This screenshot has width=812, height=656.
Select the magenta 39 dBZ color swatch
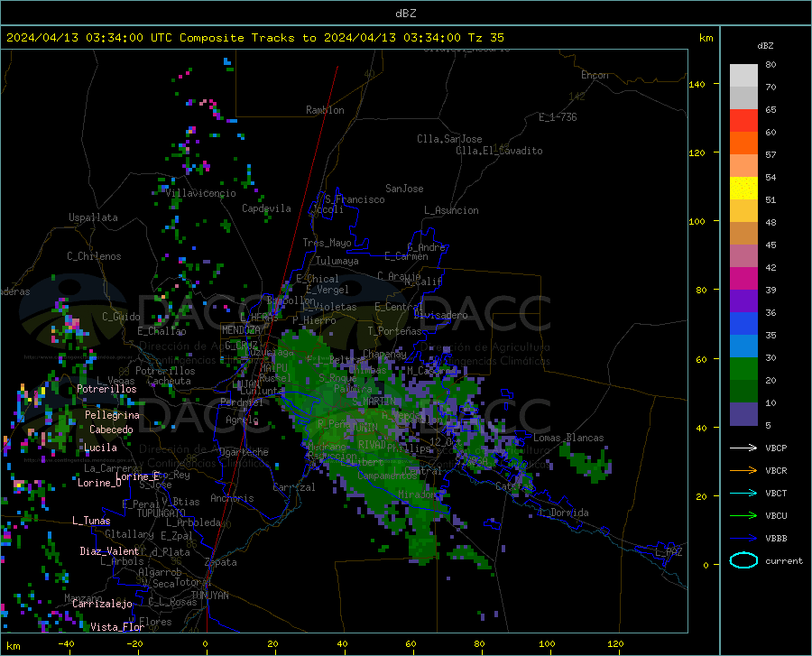coord(743,279)
